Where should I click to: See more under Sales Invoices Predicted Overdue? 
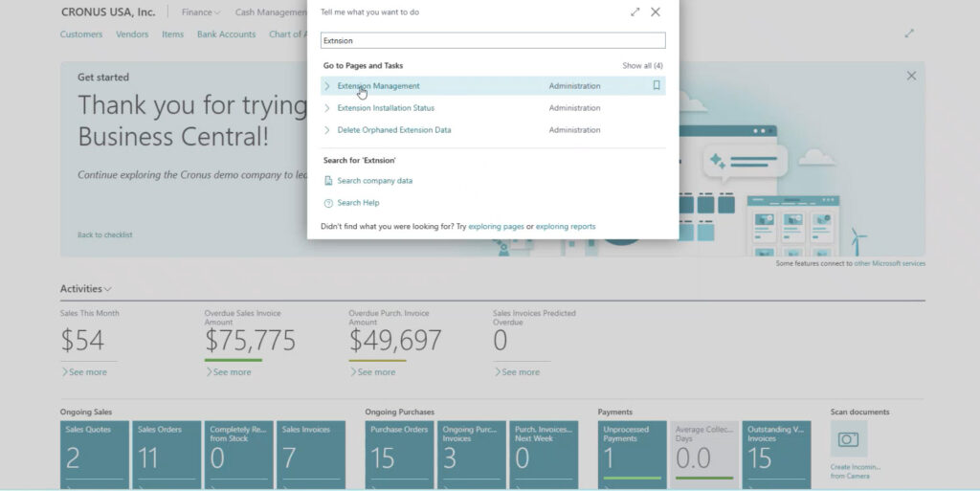pos(517,372)
